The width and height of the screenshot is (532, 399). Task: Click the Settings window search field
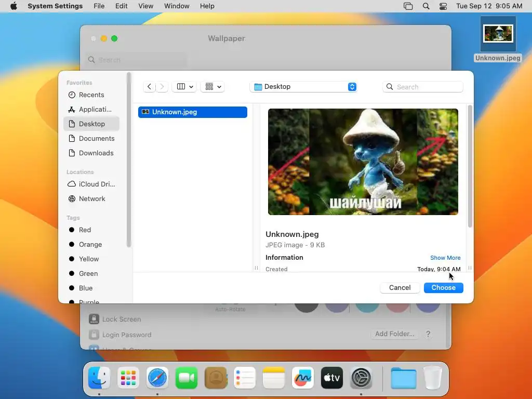[137, 60]
